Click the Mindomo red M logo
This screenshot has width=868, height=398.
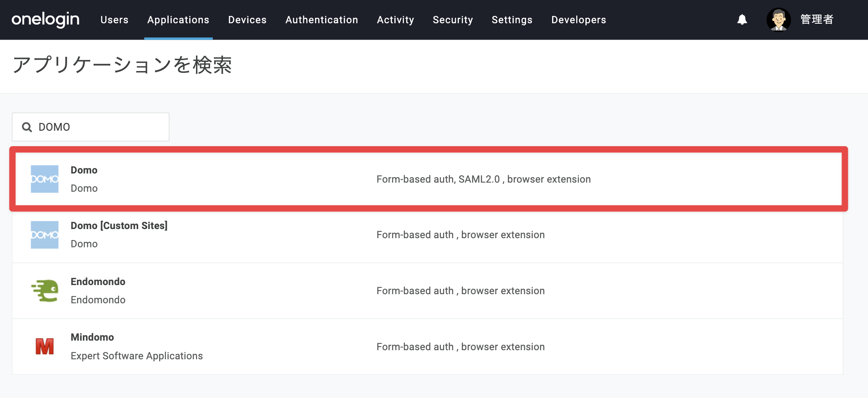tap(45, 347)
